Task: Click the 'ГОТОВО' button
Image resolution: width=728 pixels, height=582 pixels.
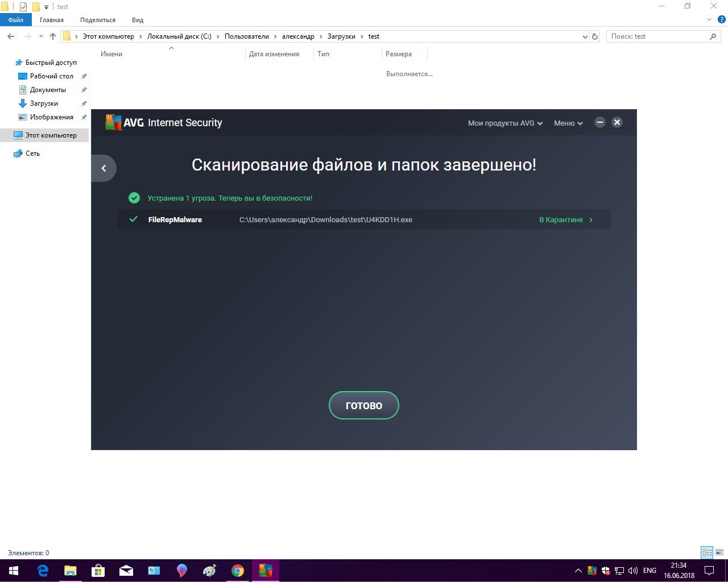Action: click(x=364, y=405)
